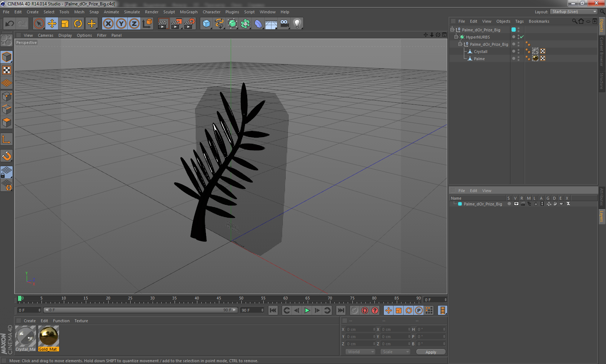Enable the axis modification tool
The height and width of the screenshot is (364, 606).
(x=7, y=139)
